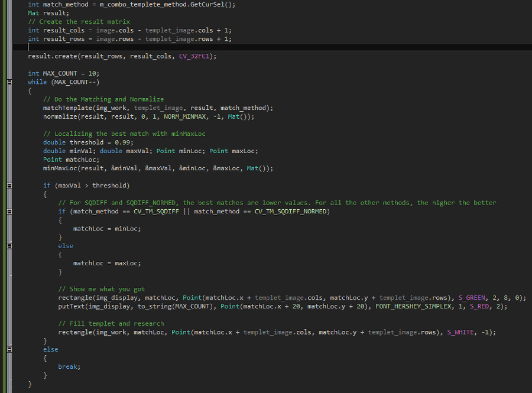This screenshot has height=393, width=532.
Task: Click '// Show me what you got' comment
Action: 102,289
